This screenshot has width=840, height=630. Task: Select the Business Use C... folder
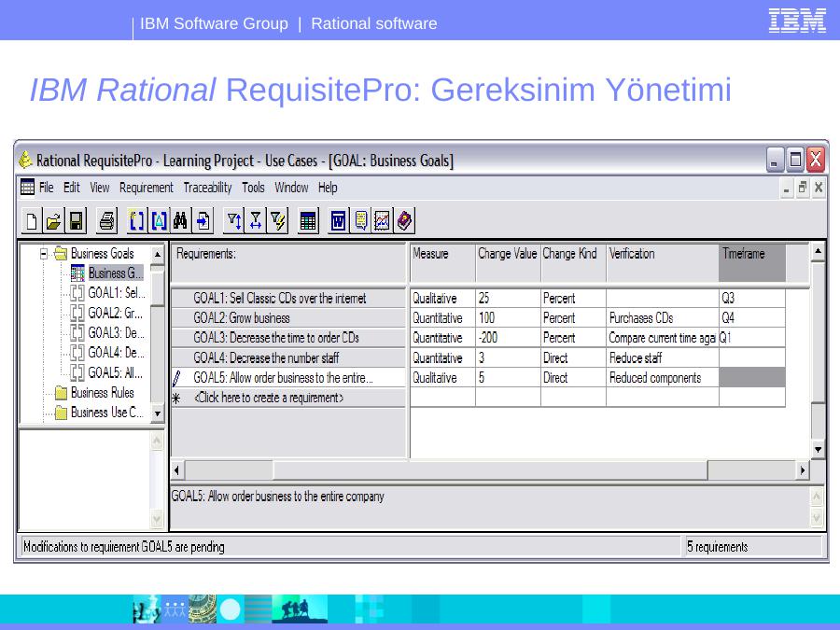point(99,413)
